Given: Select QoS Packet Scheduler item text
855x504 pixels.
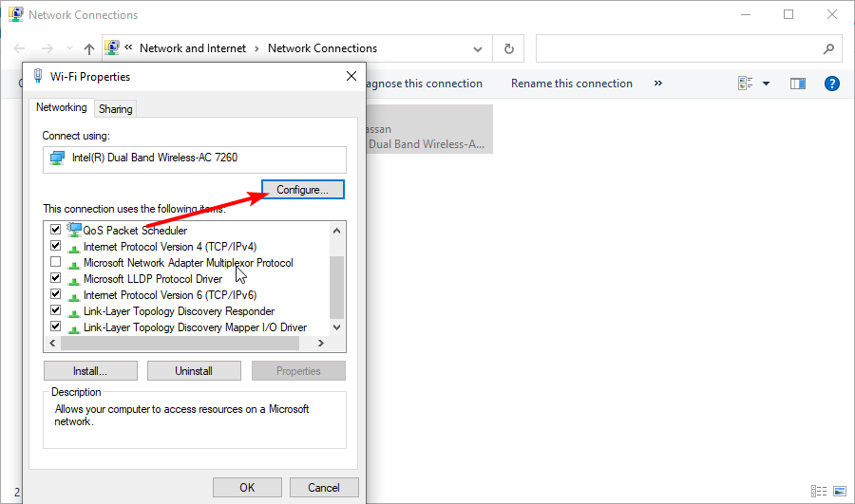Looking at the screenshot, I should click(x=135, y=231).
